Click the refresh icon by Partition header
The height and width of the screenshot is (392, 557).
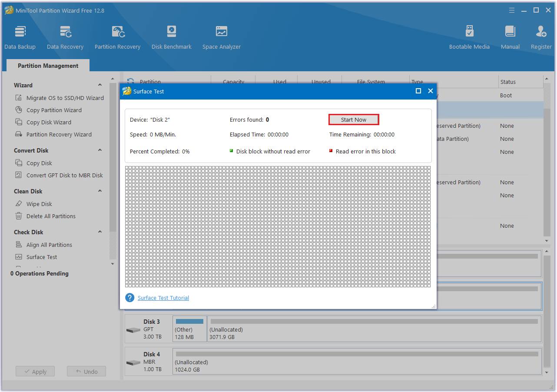(x=130, y=81)
